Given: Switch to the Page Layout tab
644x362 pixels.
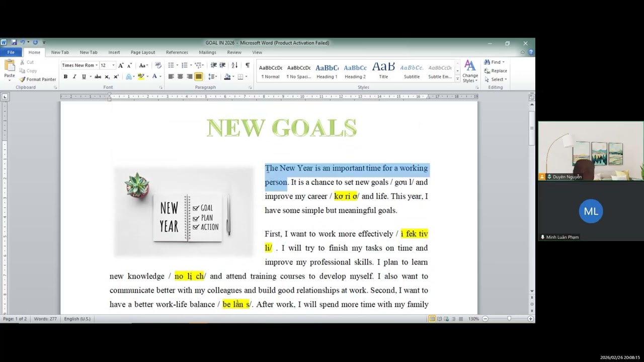Looking at the screenshot, I should pos(143,52).
